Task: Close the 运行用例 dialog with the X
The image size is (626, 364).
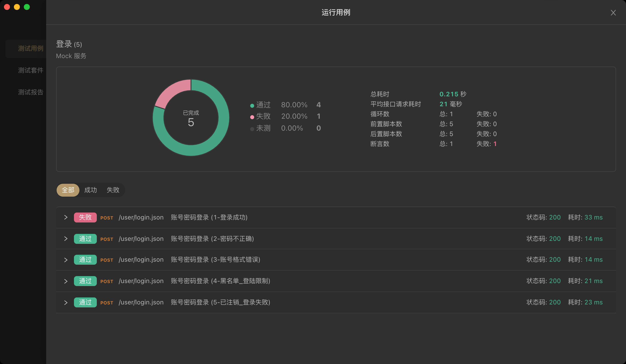Action: point(613,13)
